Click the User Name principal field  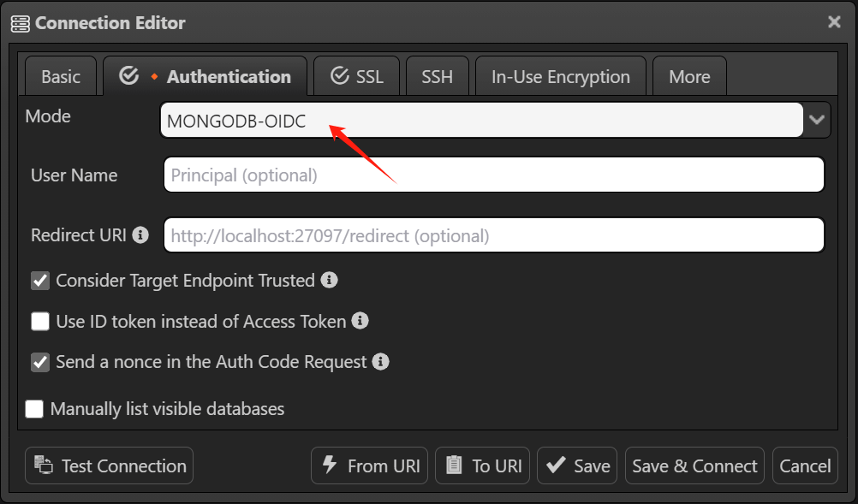coord(493,175)
